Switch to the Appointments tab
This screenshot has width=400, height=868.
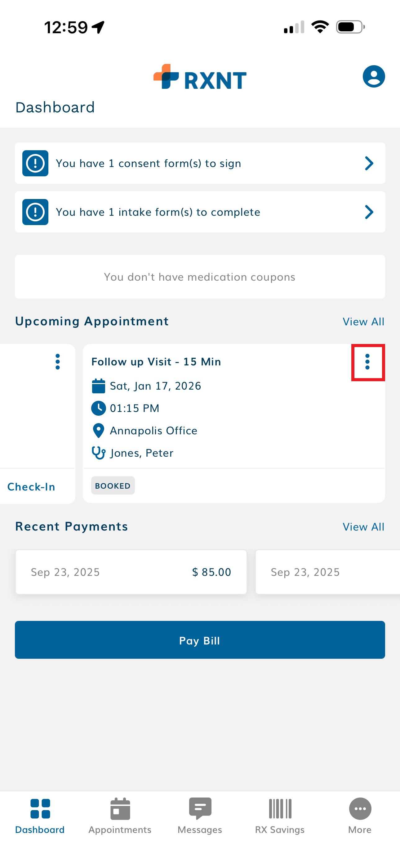click(x=120, y=816)
